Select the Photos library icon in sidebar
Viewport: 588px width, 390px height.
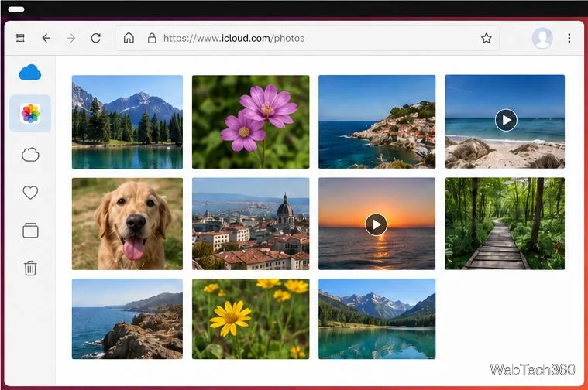coord(30,114)
